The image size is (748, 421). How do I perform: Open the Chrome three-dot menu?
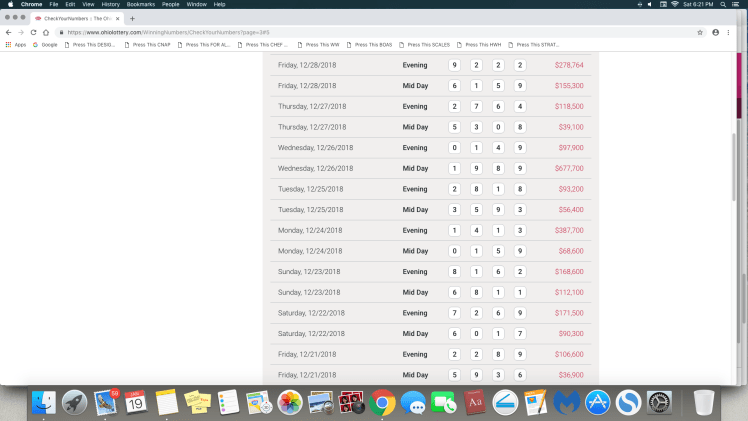tap(732, 32)
